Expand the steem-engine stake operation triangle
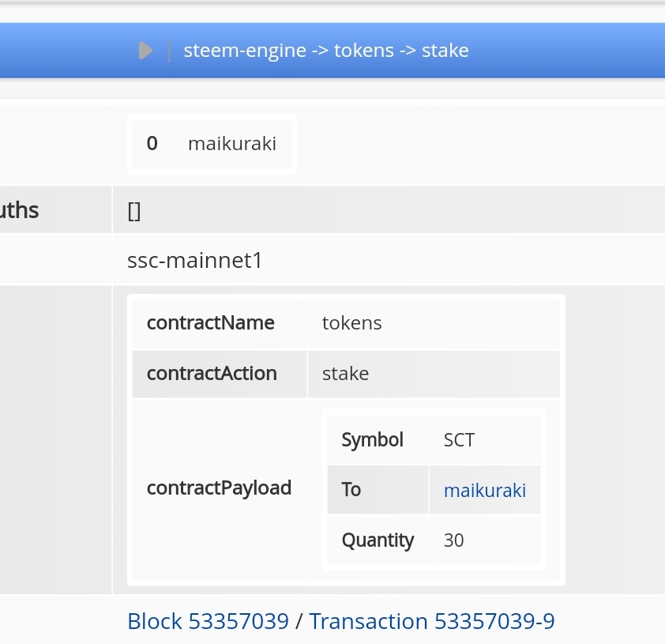665x644 pixels. tap(145, 51)
